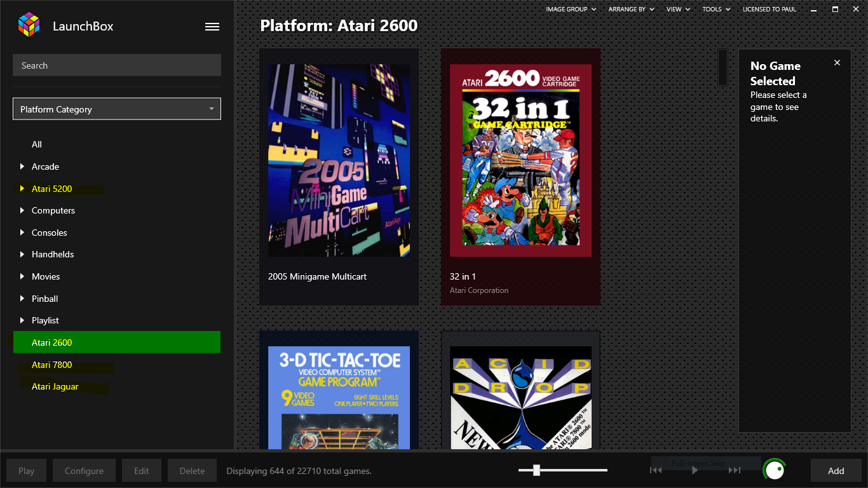The height and width of the screenshot is (488, 868).
Task: Open the Tools menu
Action: point(716,9)
